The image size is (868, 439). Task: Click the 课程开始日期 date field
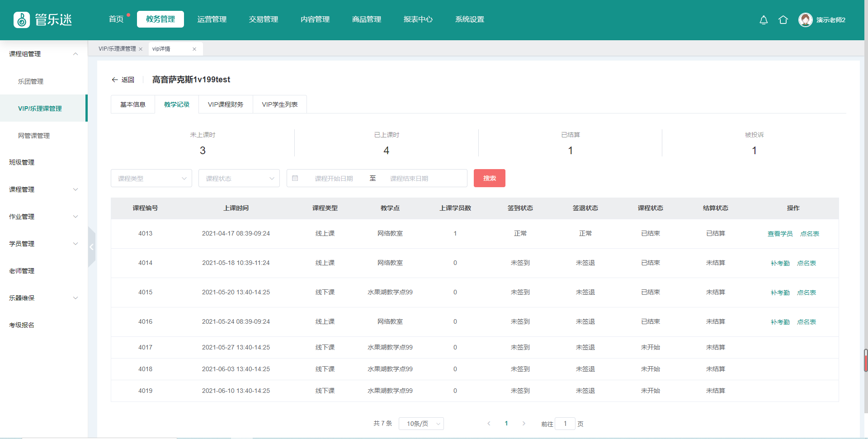[334, 179]
